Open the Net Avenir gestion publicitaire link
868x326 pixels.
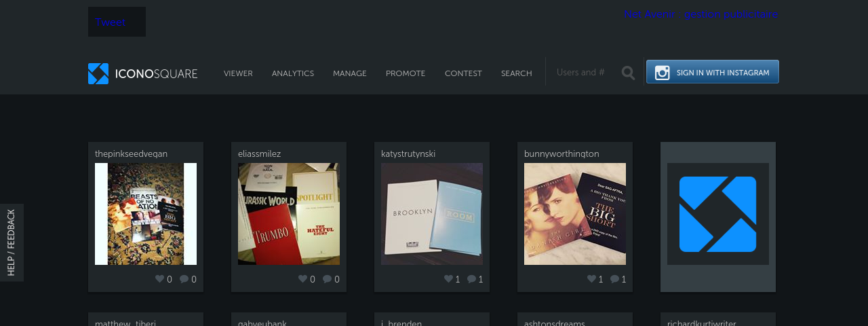[x=701, y=14]
